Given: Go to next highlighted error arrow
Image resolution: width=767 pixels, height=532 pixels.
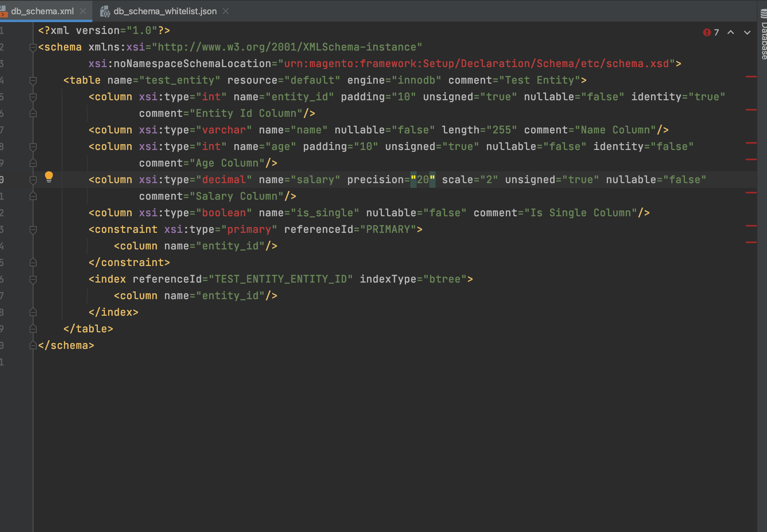Looking at the screenshot, I should (747, 32).
